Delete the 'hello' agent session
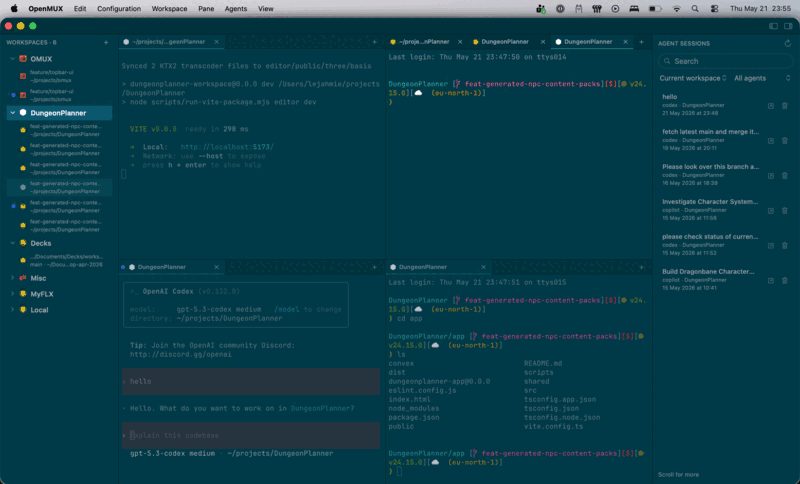 [785, 106]
